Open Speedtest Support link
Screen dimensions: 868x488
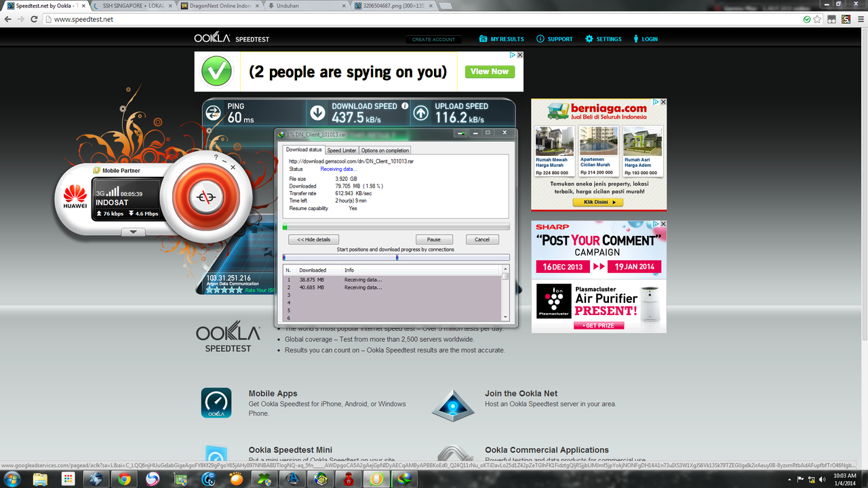555,39
